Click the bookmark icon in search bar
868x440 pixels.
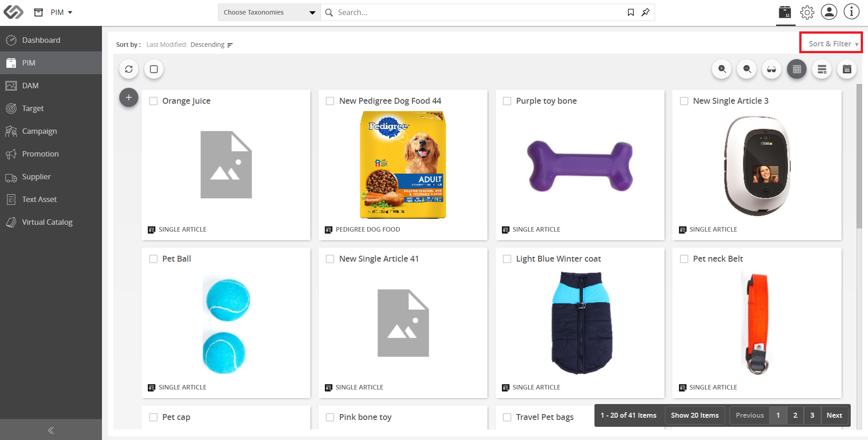pyautogui.click(x=631, y=12)
